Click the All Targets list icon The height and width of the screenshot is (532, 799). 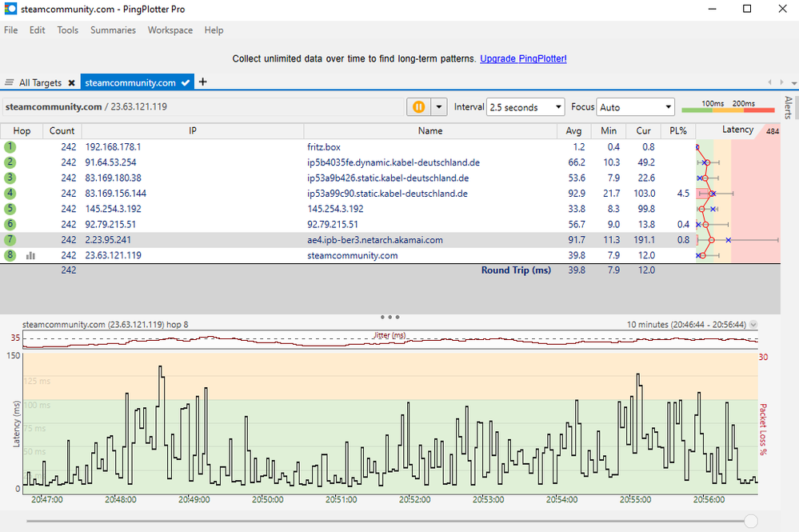coord(9,82)
